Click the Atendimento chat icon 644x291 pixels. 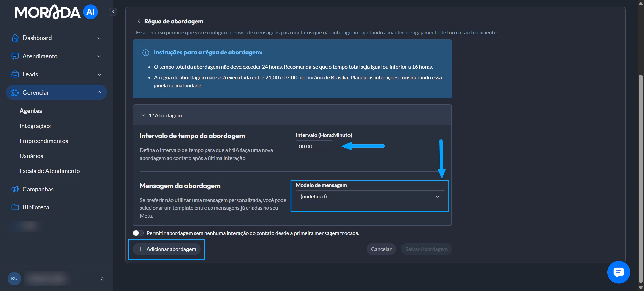[x=15, y=56]
